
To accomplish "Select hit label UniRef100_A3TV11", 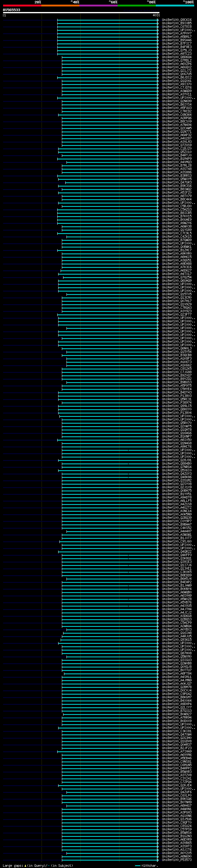I will pyautogui.click(x=177, y=94).
